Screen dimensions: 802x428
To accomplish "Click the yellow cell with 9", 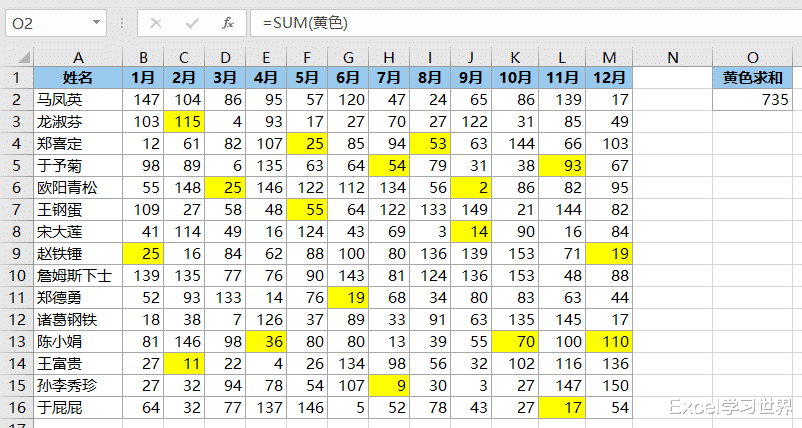I will click(x=389, y=386).
